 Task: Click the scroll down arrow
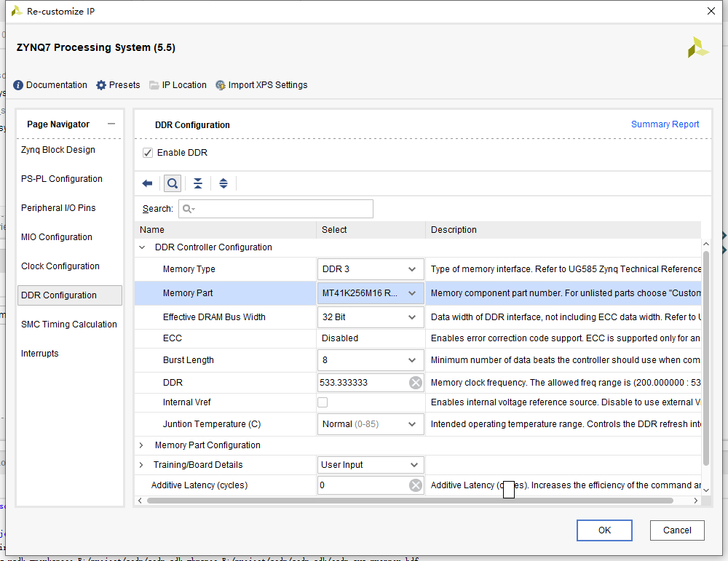pos(706,490)
